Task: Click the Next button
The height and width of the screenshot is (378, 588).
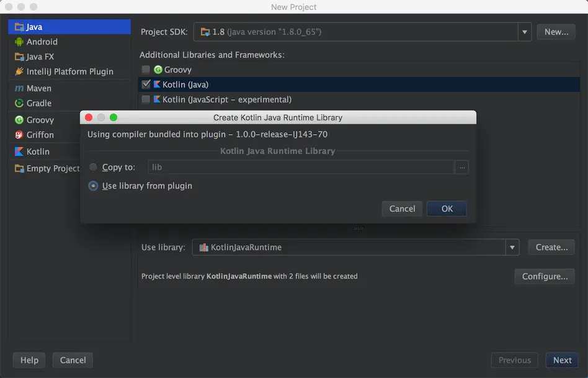Action: tap(562, 361)
